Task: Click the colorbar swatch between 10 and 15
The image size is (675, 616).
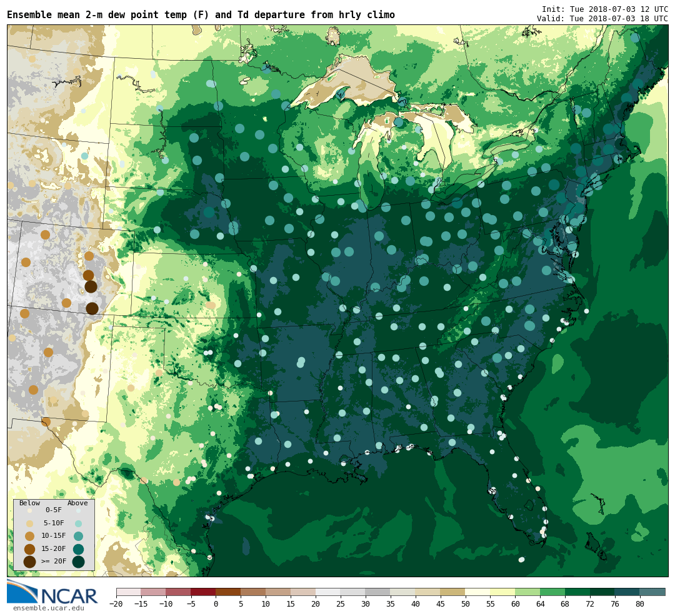Action: point(278,592)
